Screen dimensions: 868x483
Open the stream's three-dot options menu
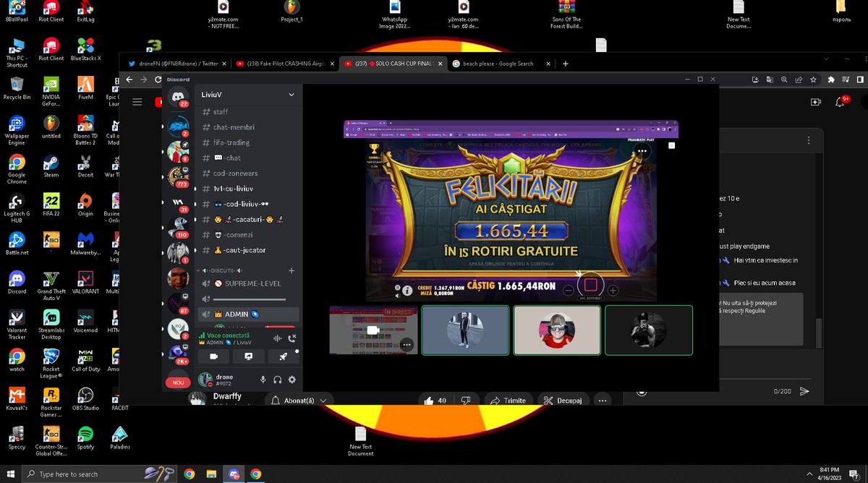[x=641, y=150]
